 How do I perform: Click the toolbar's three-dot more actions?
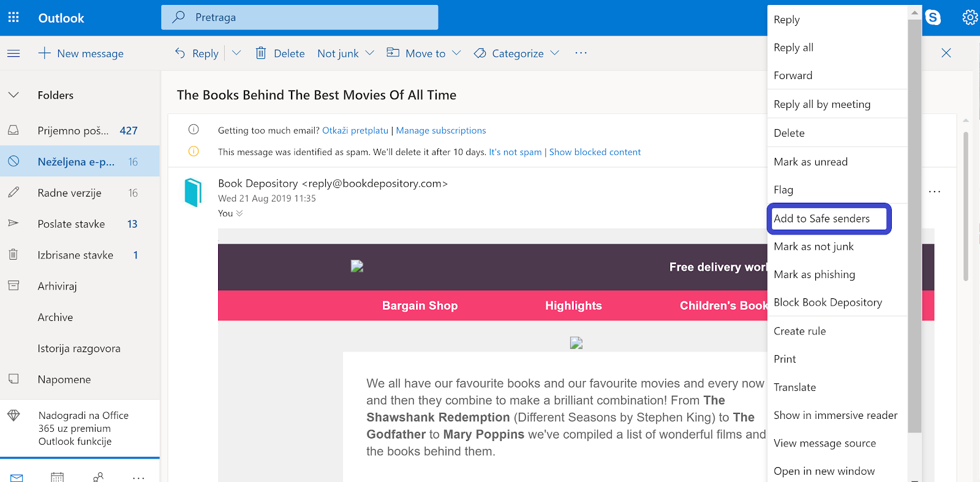click(581, 53)
